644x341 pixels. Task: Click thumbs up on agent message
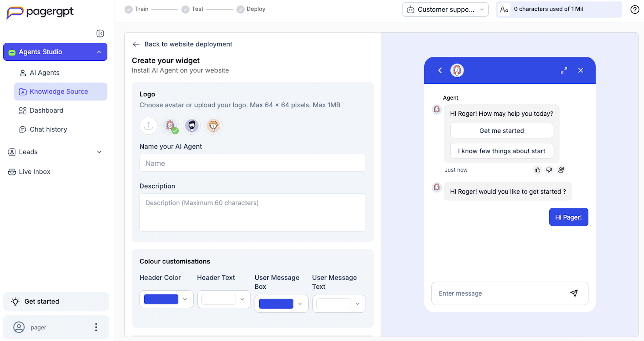(x=537, y=170)
